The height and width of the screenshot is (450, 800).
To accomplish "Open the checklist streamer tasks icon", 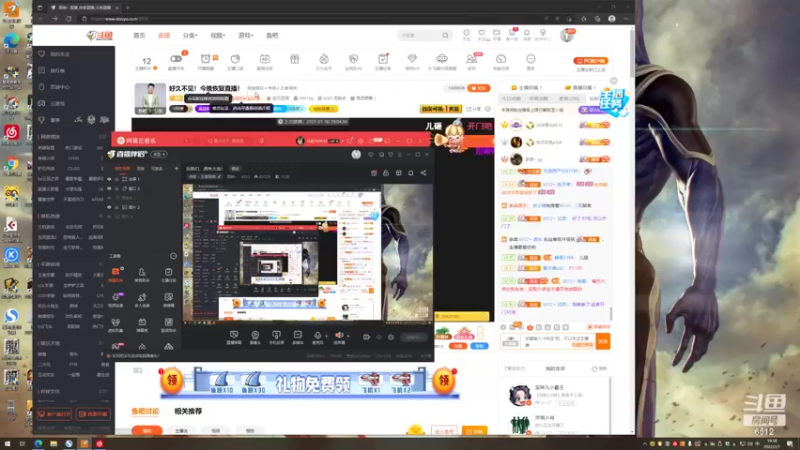I will click(x=383, y=59).
